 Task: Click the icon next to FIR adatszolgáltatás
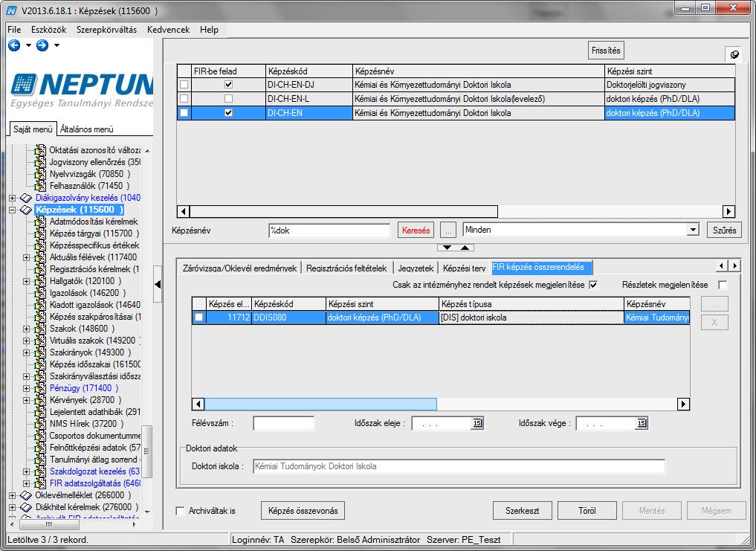click(x=40, y=483)
